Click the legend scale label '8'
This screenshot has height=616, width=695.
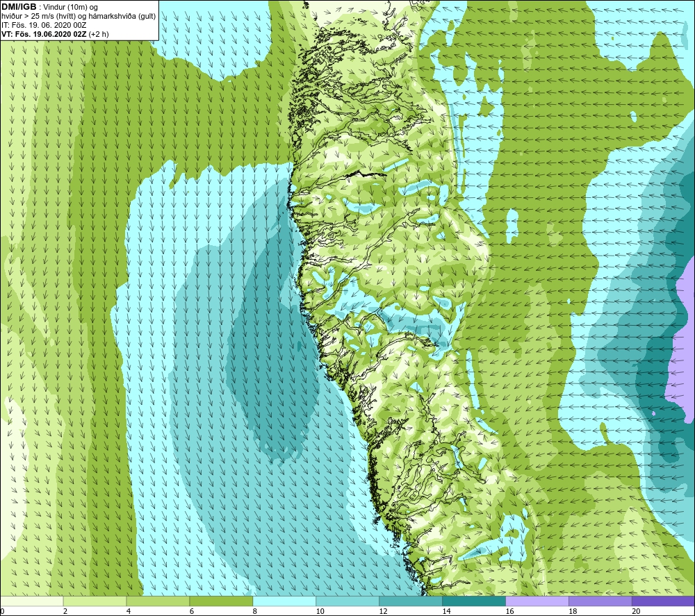(255, 611)
